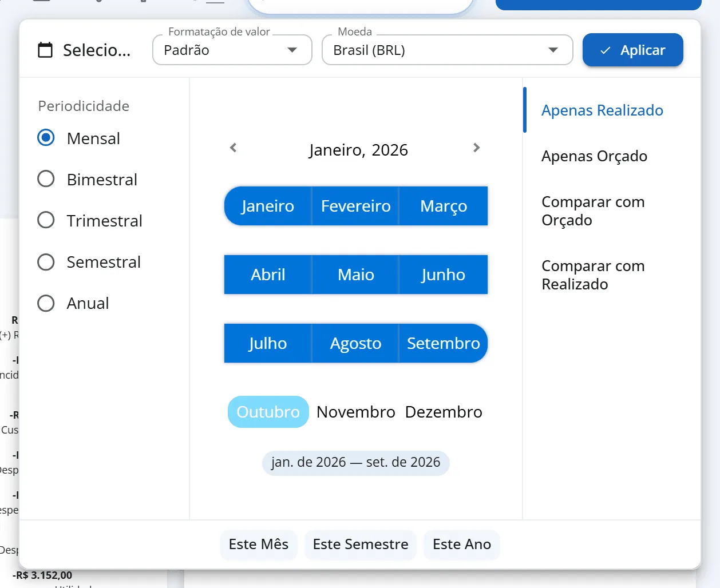This screenshot has width=720, height=588.
Task: Click the Moeda dropdown arrow
Action: click(553, 50)
